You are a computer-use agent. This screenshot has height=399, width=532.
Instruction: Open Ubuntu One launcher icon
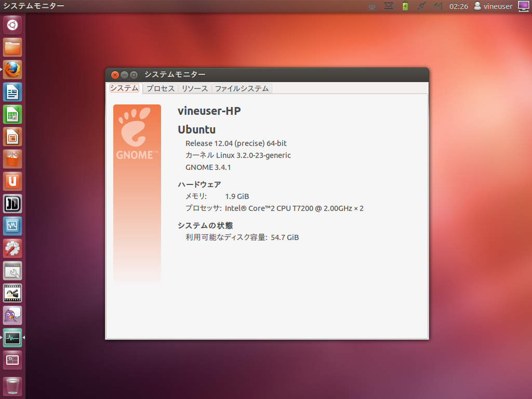(12, 181)
